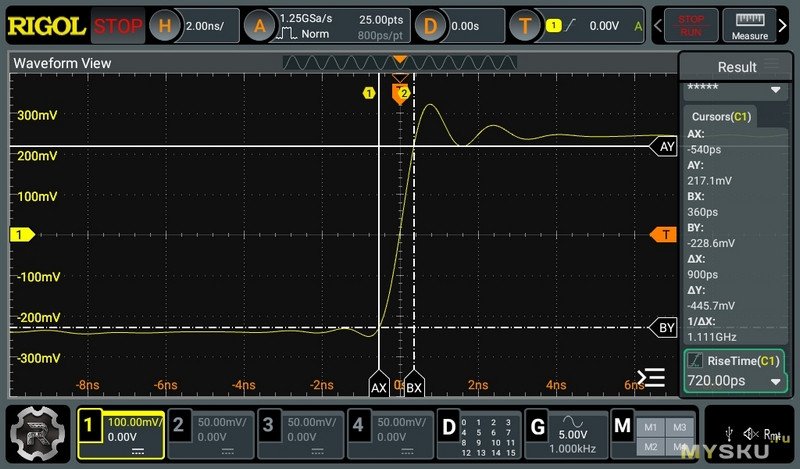Open the asterisk results dropdown arrow
Viewport: 800px width, 469px height.
[x=774, y=89]
